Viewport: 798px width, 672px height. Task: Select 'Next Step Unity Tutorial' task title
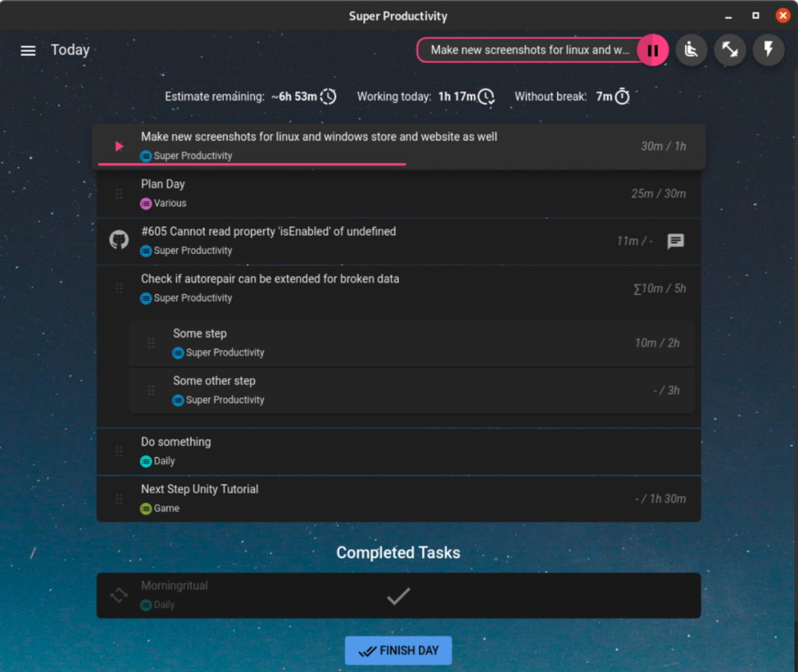coord(199,489)
